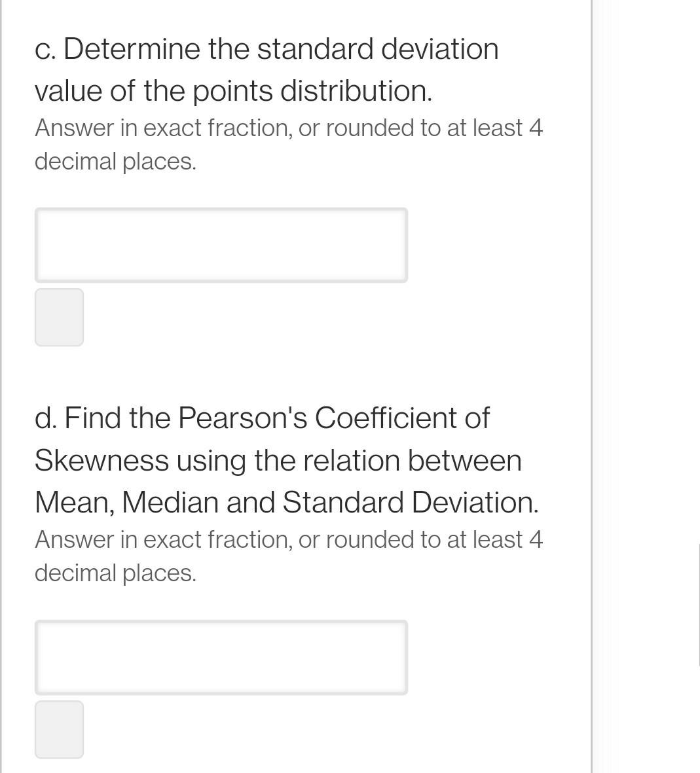The height and width of the screenshot is (773, 700).
Task: Click the scrollbar thumb at right edge
Action: pyautogui.click(x=699, y=605)
